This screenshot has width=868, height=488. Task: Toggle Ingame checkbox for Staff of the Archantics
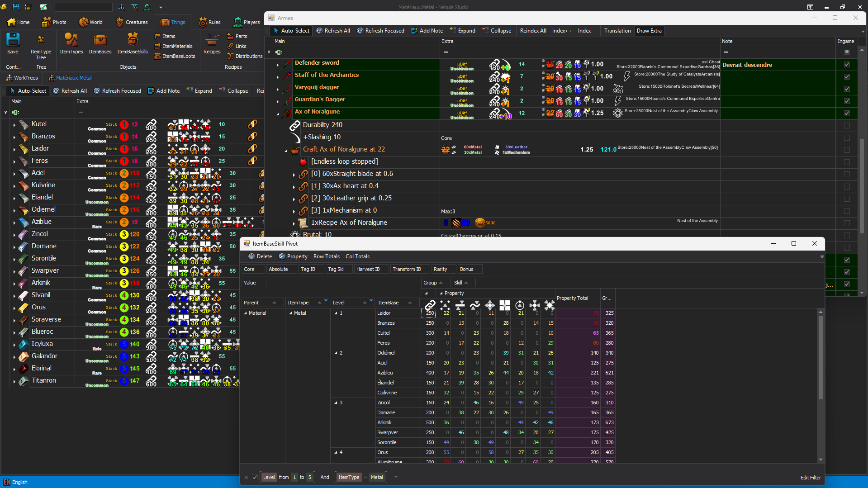[847, 77]
